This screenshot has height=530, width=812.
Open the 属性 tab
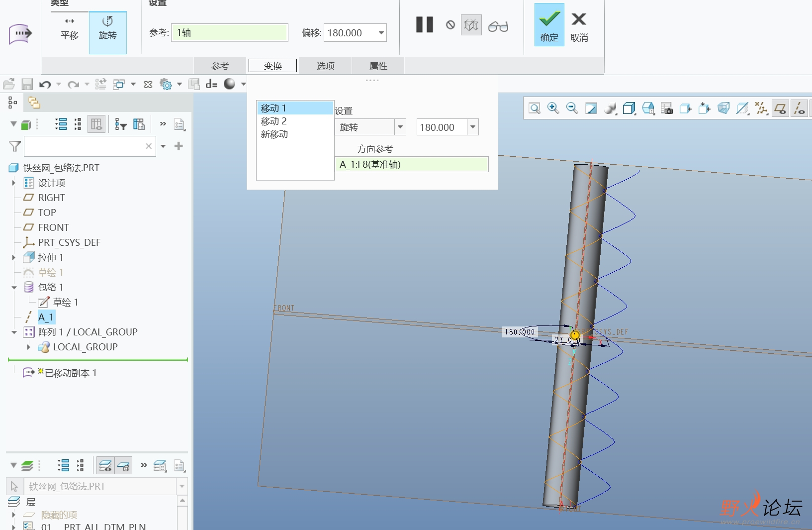(x=378, y=66)
